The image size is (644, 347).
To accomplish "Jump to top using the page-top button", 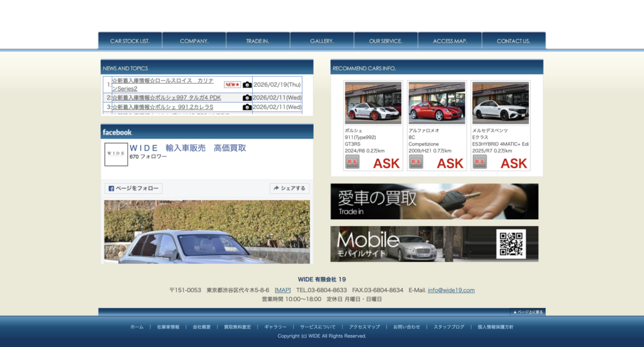I will [527, 312].
